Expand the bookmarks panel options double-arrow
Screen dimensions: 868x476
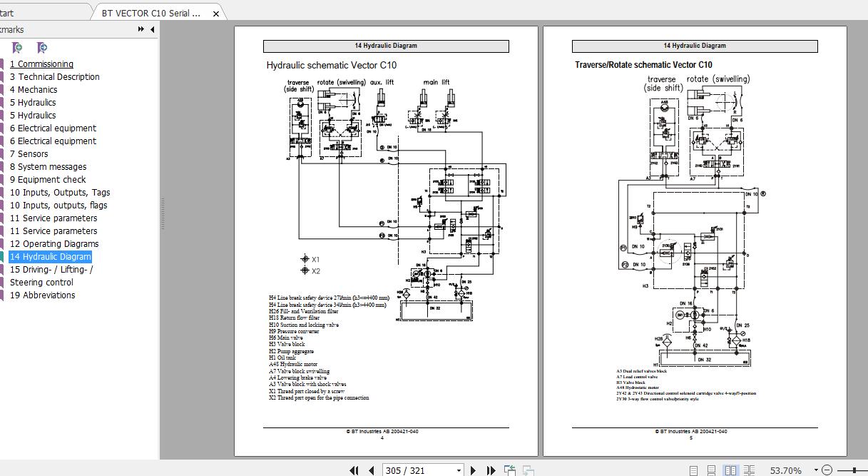pyautogui.click(x=141, y=29)
